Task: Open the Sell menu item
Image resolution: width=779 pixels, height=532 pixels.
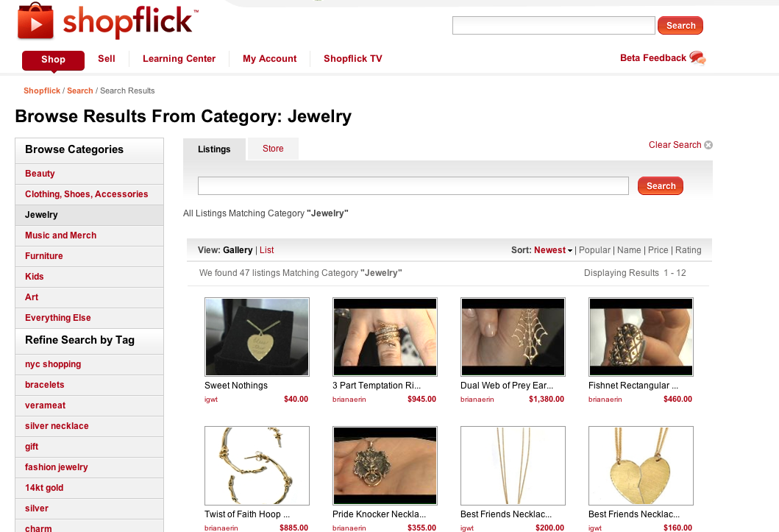Action: [x=107, y=59]
